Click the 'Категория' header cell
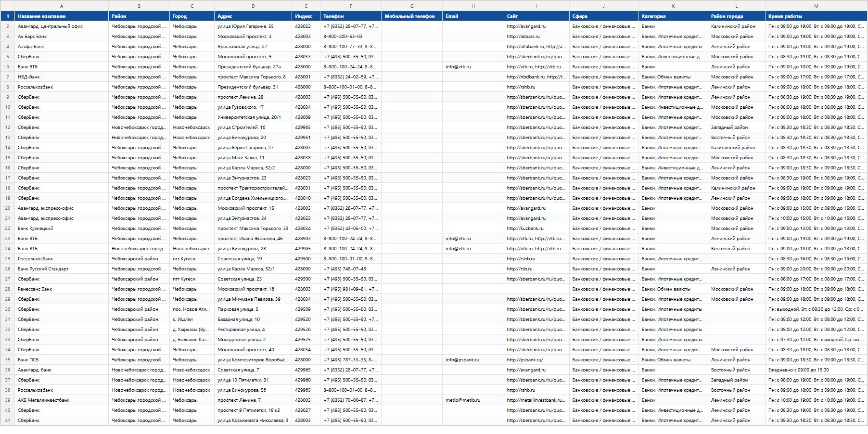Viewport: 868px width, 434px height. (673, 16)
